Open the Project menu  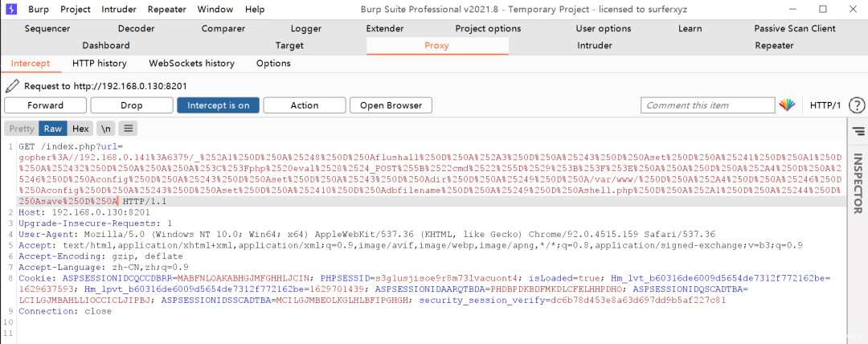(x=76, y=10)
